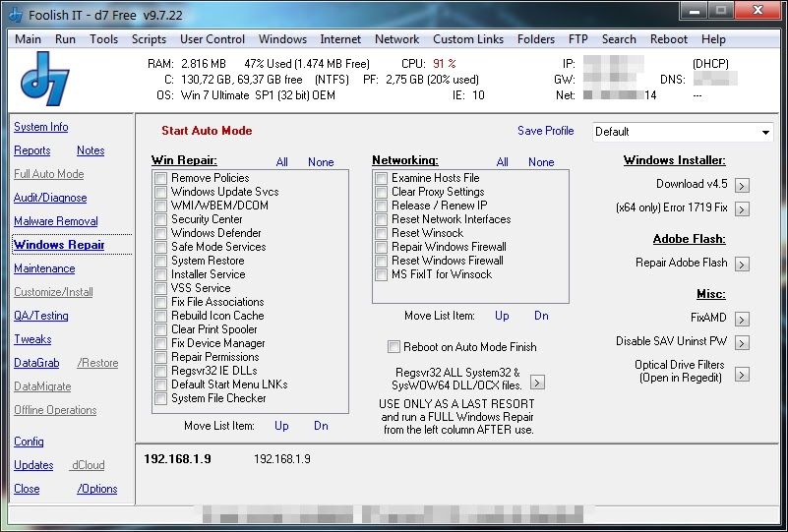Tick Repair Windows Firewall checkbox
The image size is (788, 532).
click(382, 247)
